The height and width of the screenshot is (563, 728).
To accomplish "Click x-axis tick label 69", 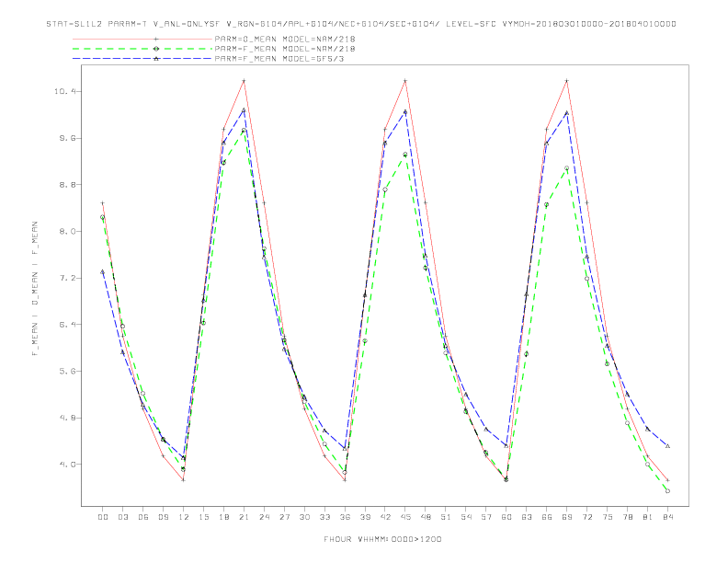I will (x=567, y=517).
